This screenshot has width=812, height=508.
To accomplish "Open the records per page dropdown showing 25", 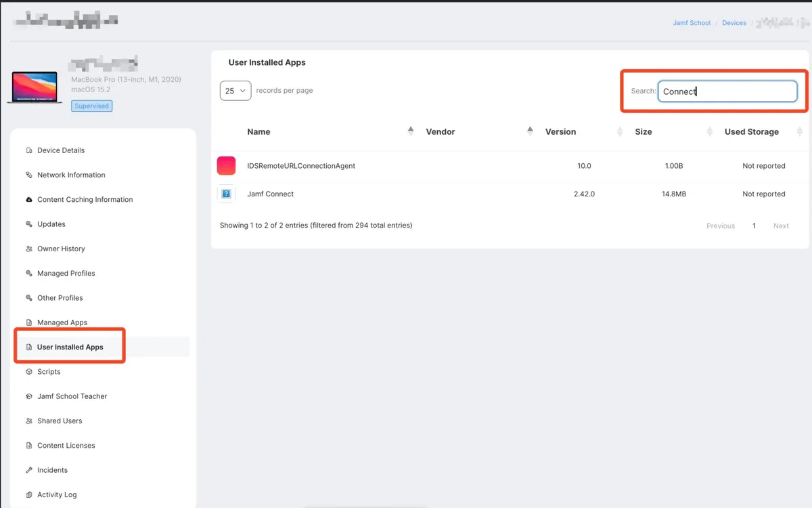I will (x=235, y=89).
